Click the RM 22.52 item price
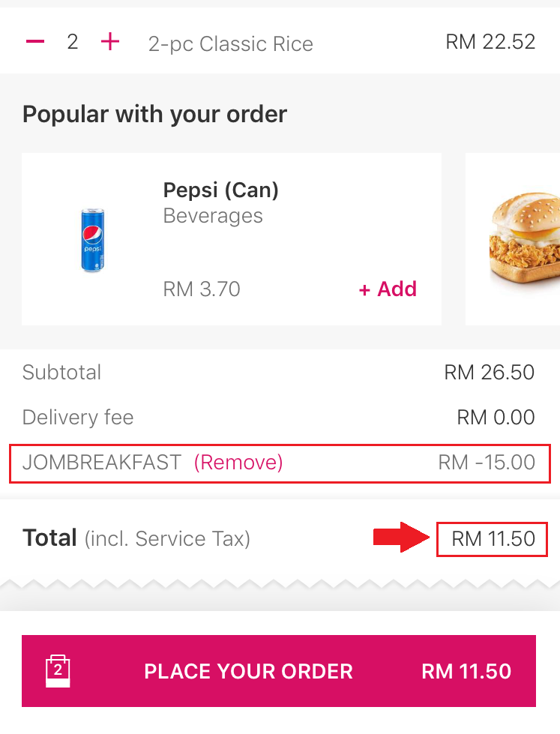Image resolution: width=560 pixels, height=734 pixels. tap(490, 42)
